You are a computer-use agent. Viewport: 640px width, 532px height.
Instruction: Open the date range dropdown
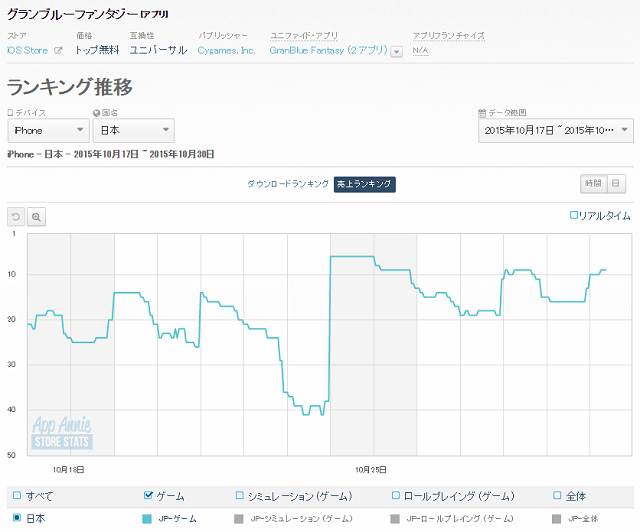point(556,131)
